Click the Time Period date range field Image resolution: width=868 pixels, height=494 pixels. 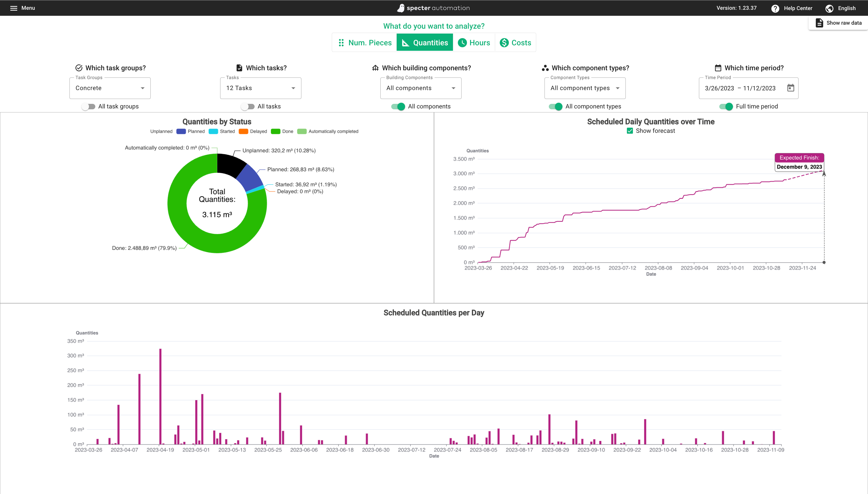[740, 88]
